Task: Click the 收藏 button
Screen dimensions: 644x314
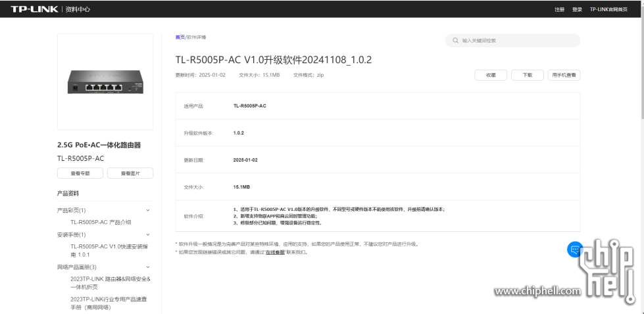Action: pos(491,75)
